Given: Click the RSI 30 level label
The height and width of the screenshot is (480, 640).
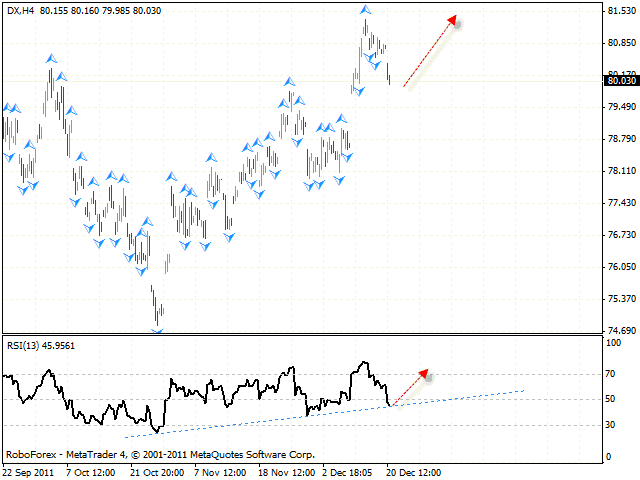Looking at the screenshot, I should [611, 425].
